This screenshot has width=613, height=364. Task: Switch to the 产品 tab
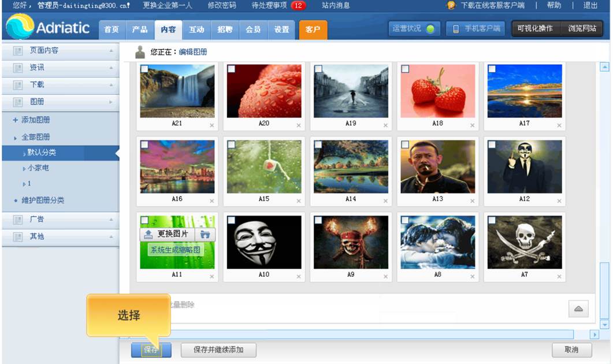139,29
